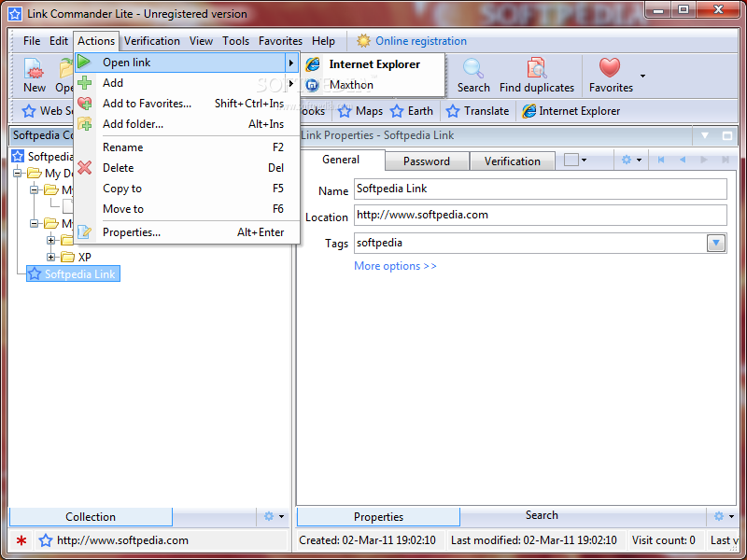The width and height of the screenshot is (747, 560).
Task: Click the New link toolbar icon
Action: pos(35,69)
